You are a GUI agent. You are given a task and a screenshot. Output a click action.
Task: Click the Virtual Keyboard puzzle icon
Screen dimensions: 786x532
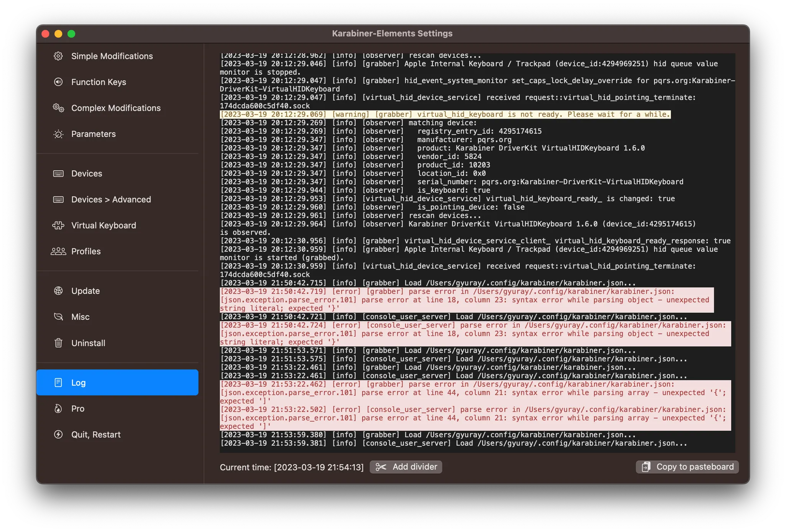pos(58,225)
